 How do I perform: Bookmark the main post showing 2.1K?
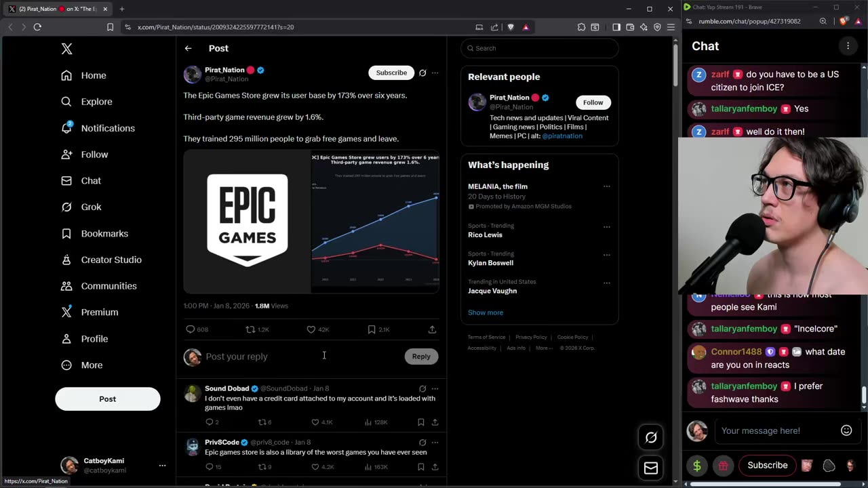coord(372,329)
